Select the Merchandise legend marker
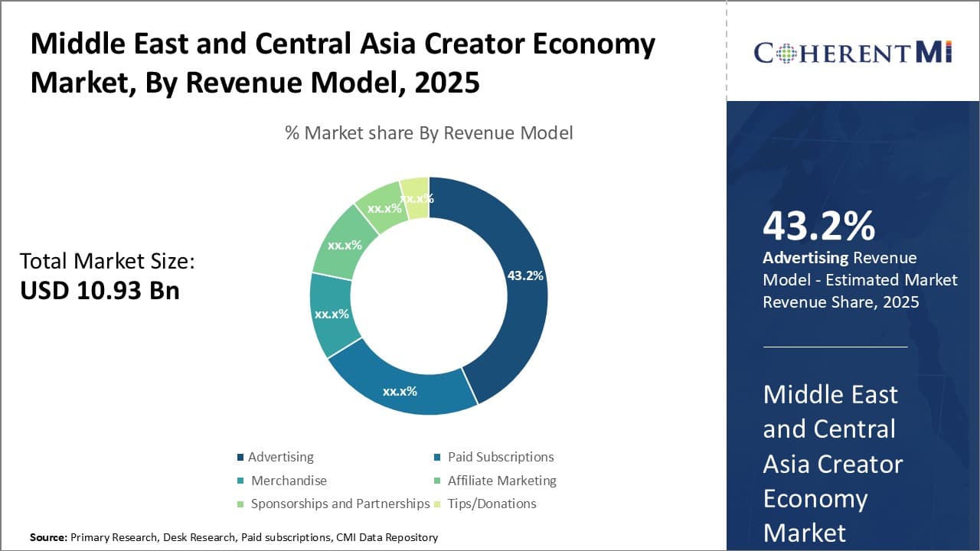The width and height of the screenshot is (980, 551). [x=241, y=481]
